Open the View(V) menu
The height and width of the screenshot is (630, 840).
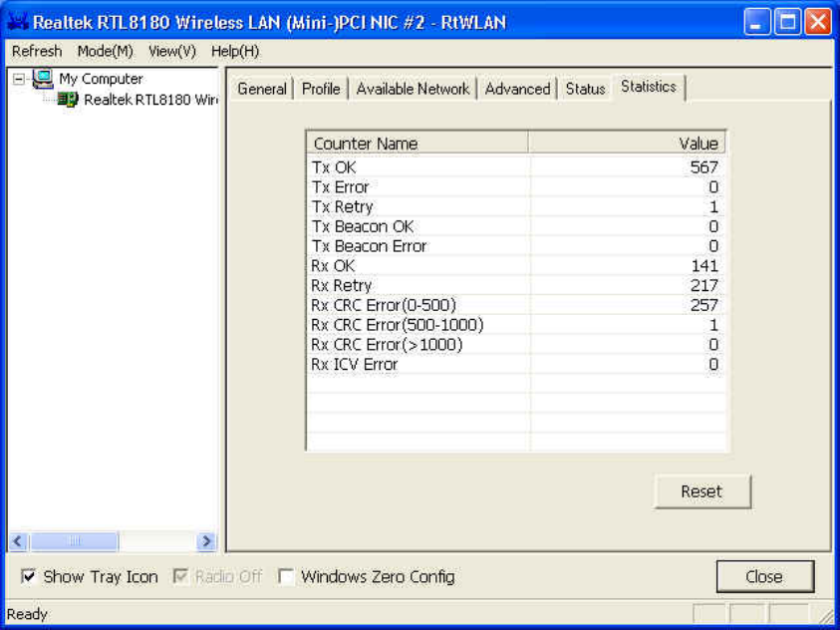(x=172, y=52)
